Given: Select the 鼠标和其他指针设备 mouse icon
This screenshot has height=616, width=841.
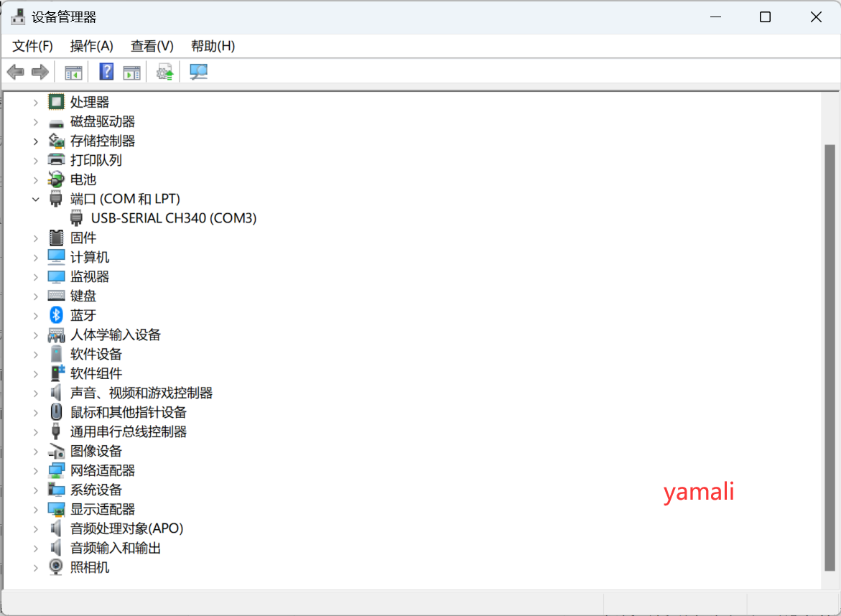Looking at the screenshot, I should click(56, 411).
